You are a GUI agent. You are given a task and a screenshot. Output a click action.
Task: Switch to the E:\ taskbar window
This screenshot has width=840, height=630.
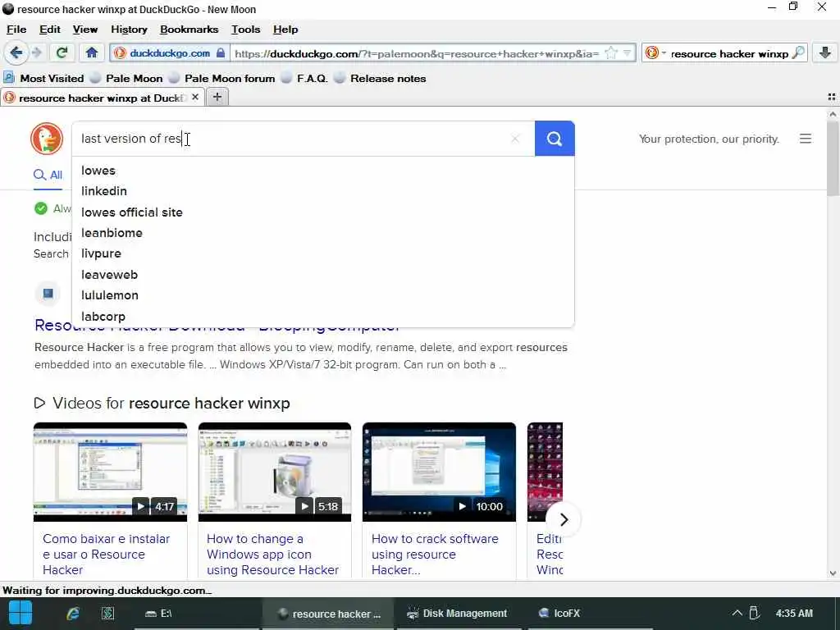[x=196, y=614]
